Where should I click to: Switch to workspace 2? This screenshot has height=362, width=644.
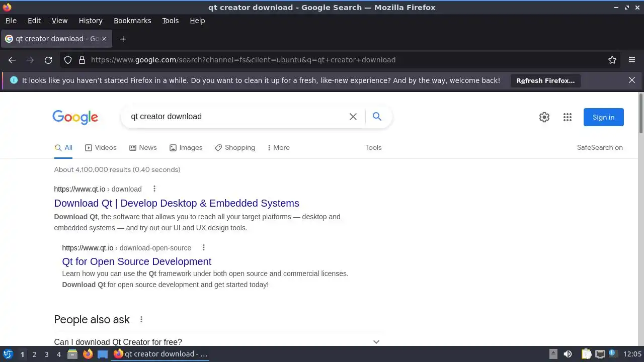point(34,354)
